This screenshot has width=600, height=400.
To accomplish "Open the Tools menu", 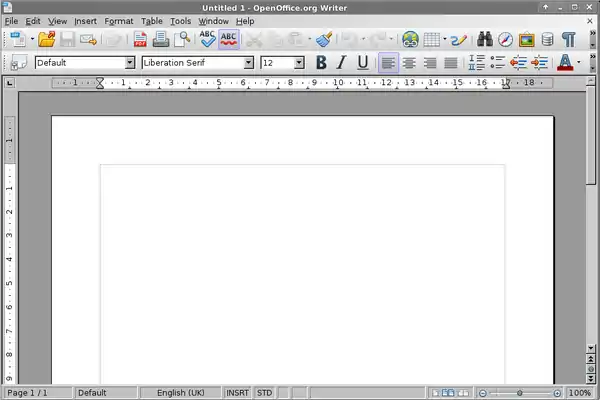I will tap(180, 21).
